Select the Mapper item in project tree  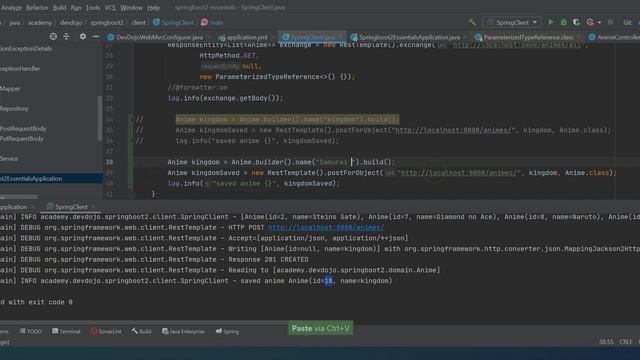(10, 89)
